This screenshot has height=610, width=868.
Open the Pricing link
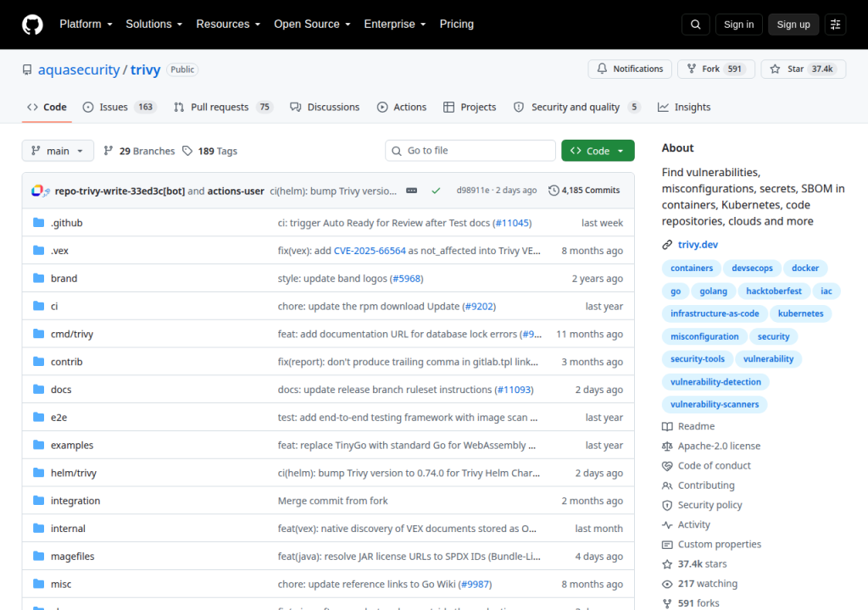(457, 25)
